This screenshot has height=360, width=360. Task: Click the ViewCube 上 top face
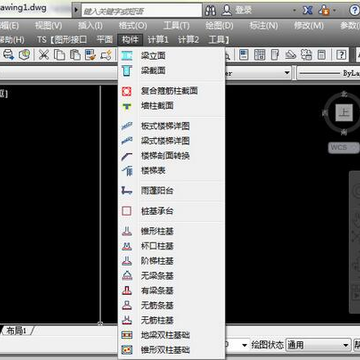pyautogui.click(x=344, y=112)
